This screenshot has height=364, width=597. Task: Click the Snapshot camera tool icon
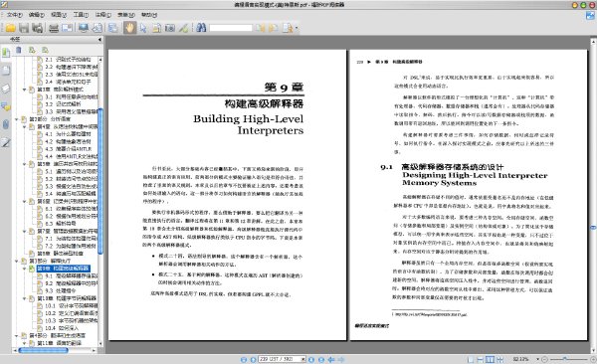coord(170,28)
